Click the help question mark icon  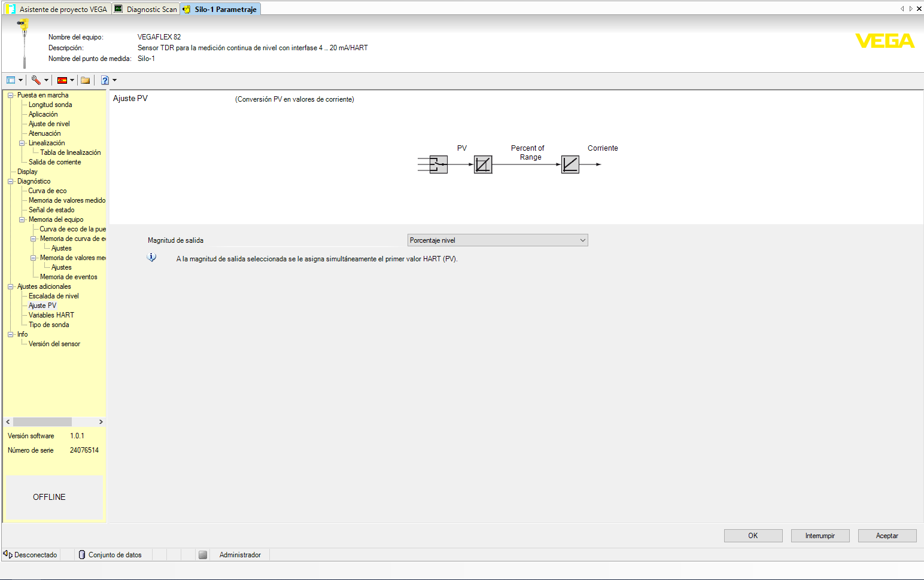[105, 80]
